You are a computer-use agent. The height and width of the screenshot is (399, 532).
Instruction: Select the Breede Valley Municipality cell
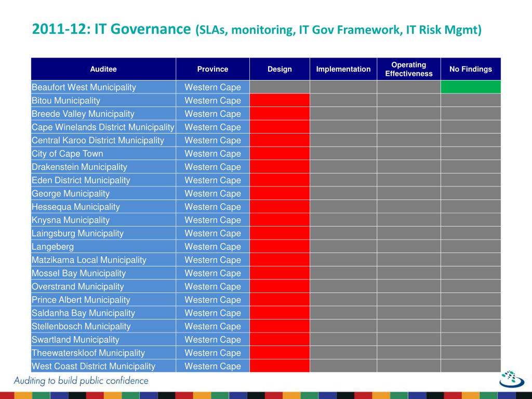tap(103, 114)
